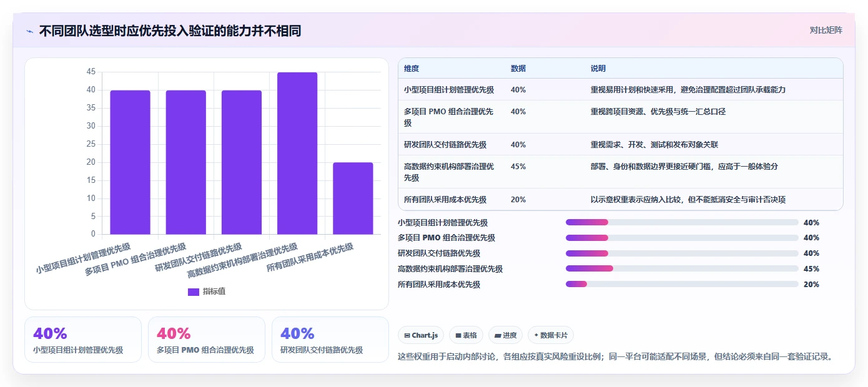Click the 数据卡片 chip
The height and width of the screenshot is (387, 868).
point(550,335)
